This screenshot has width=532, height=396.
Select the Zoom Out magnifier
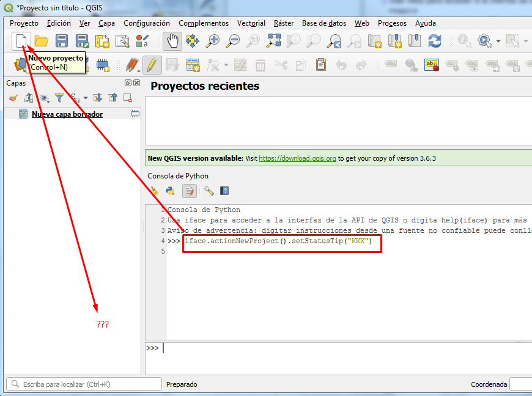coord(234,41)
